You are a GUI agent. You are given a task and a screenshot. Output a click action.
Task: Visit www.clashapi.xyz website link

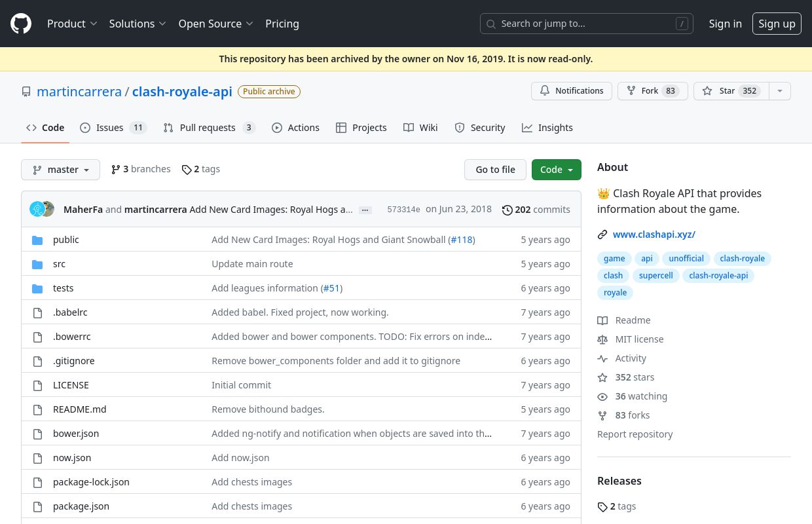(654, 234)
